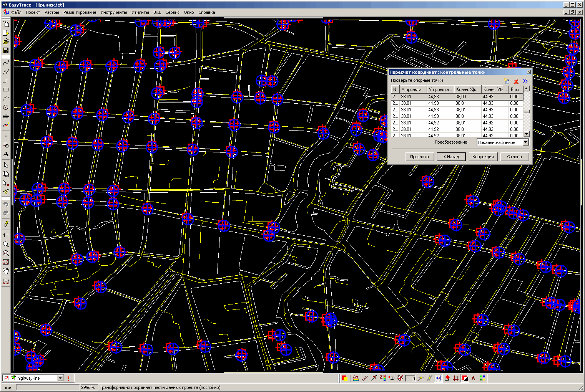Viewport: 585px width, 392px height.
Task: Click the Коррекция button
Action: pos(483,157)
